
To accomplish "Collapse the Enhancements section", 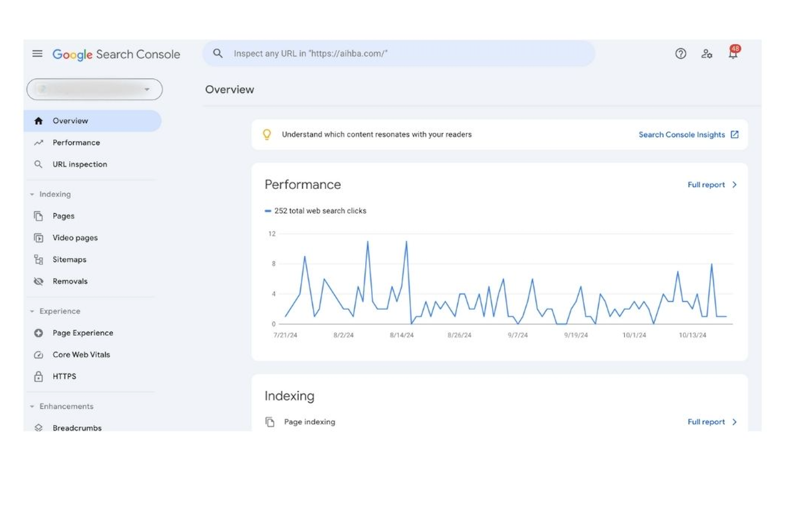I will [32, 406].
